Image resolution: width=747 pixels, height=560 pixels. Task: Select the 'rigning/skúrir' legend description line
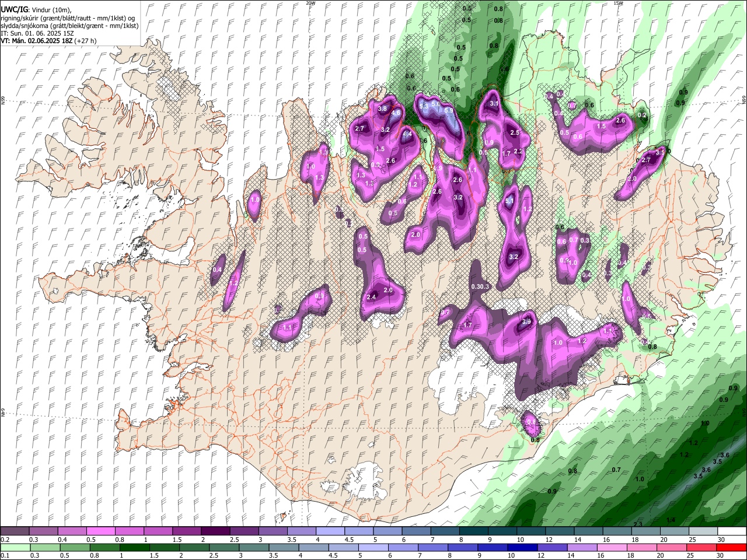coord(68,17)
